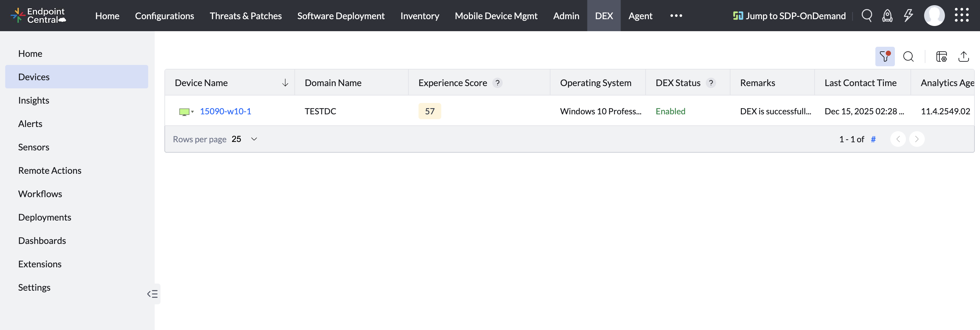Image resolution: width=980 pixels, height=330 pixels.
Task: Toggle Device Name sort order arrow
Action: [285, 83]
